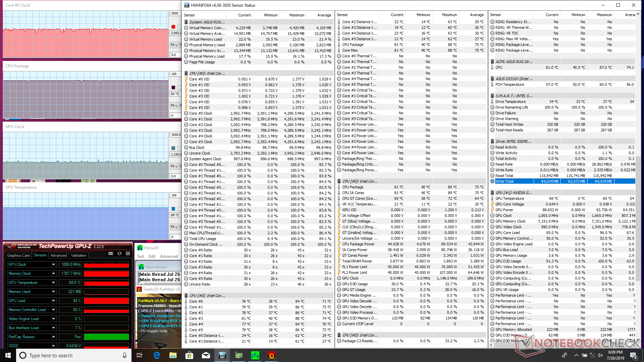
Task: Click the System ASUS ROG group icon
Action: 186,22
